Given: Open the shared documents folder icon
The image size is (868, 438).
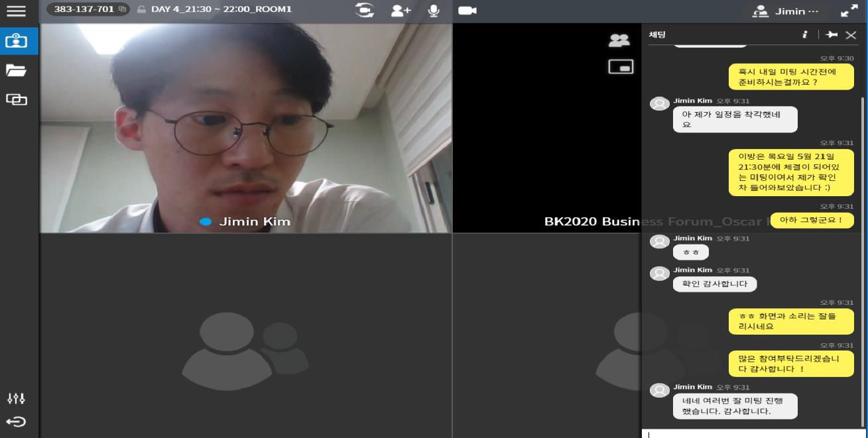Looking at the screenshot, I should (17, 70).
